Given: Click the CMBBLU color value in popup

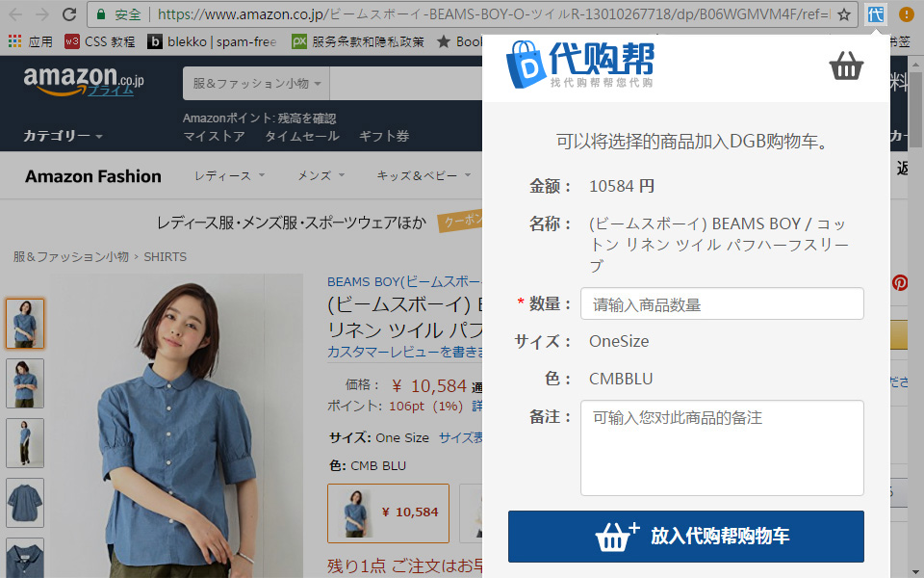Looking at the screenshot, I should 621,379.
